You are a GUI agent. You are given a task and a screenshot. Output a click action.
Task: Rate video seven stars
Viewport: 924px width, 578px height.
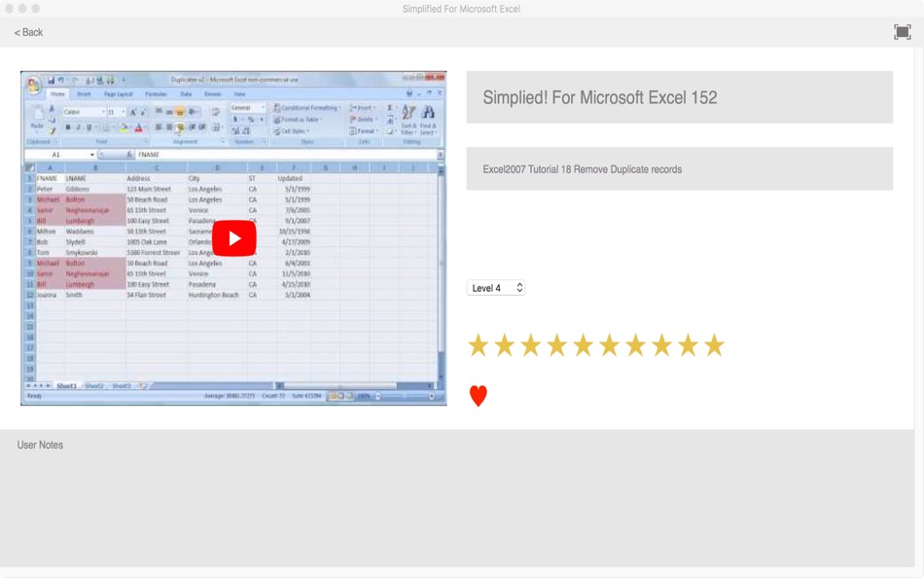(x=635, y=345)
